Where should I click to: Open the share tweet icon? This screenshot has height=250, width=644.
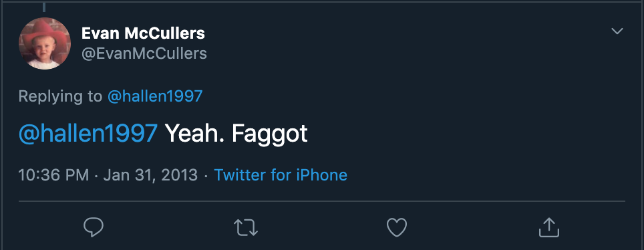click(549, 227)
